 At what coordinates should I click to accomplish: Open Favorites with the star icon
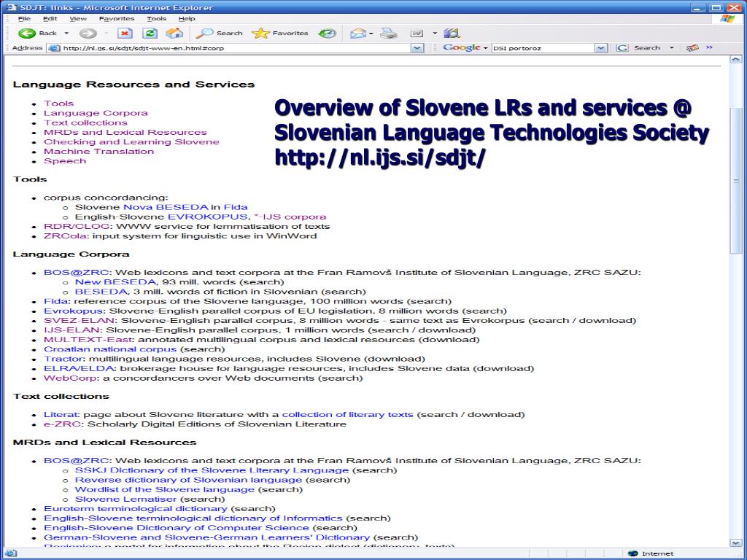(x=260, y=33)
